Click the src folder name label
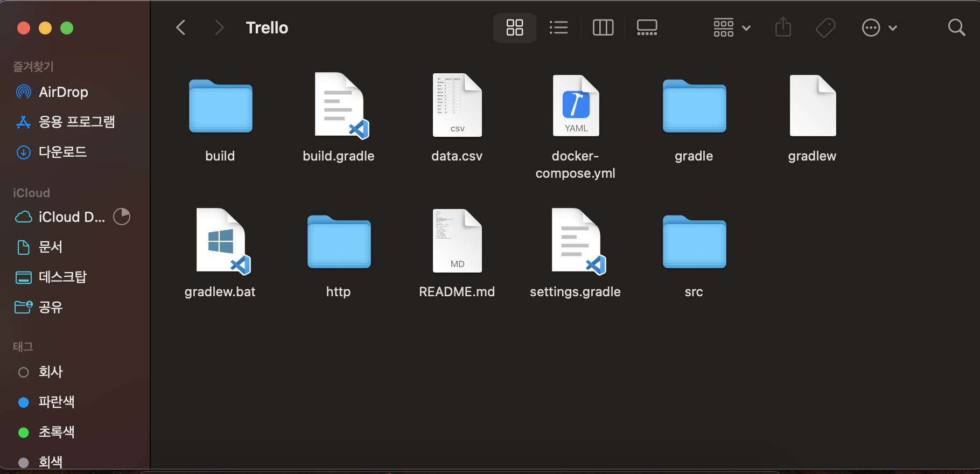This screenshot has width=980, height=474. [694, 292]
